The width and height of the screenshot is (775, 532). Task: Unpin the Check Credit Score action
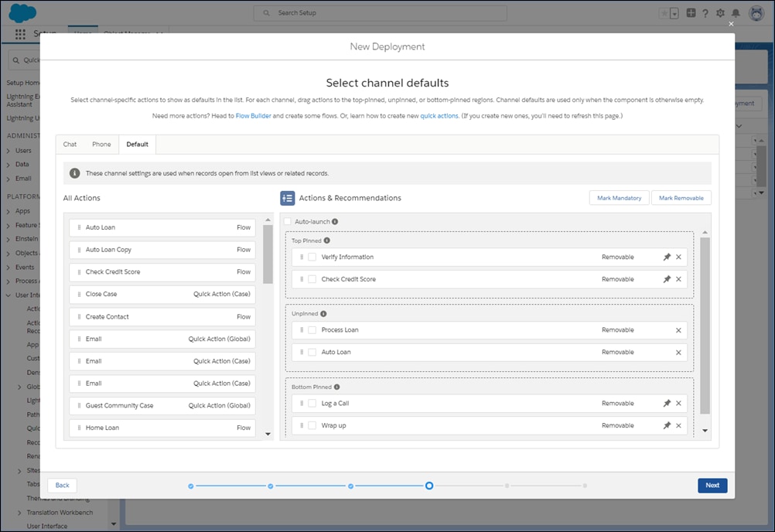coord(667,279)
